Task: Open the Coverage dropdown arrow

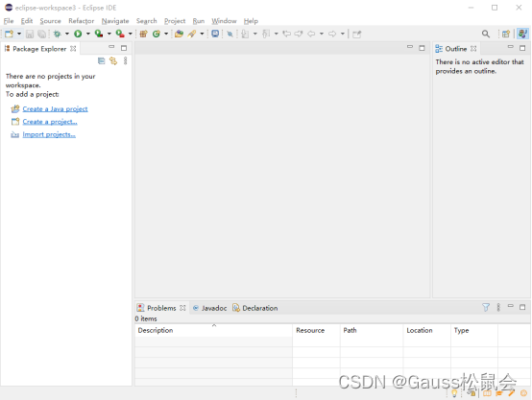Action: (x=109, y=34)
